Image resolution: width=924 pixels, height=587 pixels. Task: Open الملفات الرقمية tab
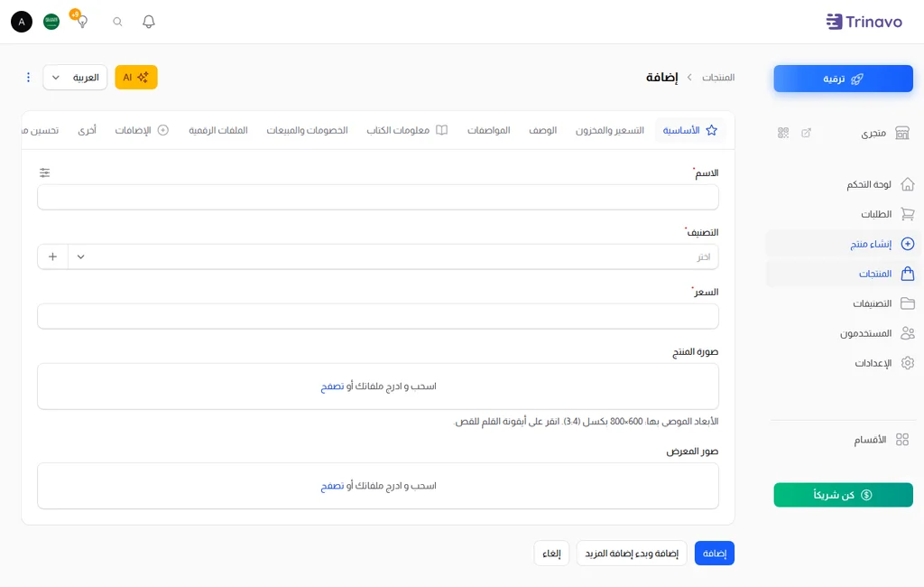(218, 130)
